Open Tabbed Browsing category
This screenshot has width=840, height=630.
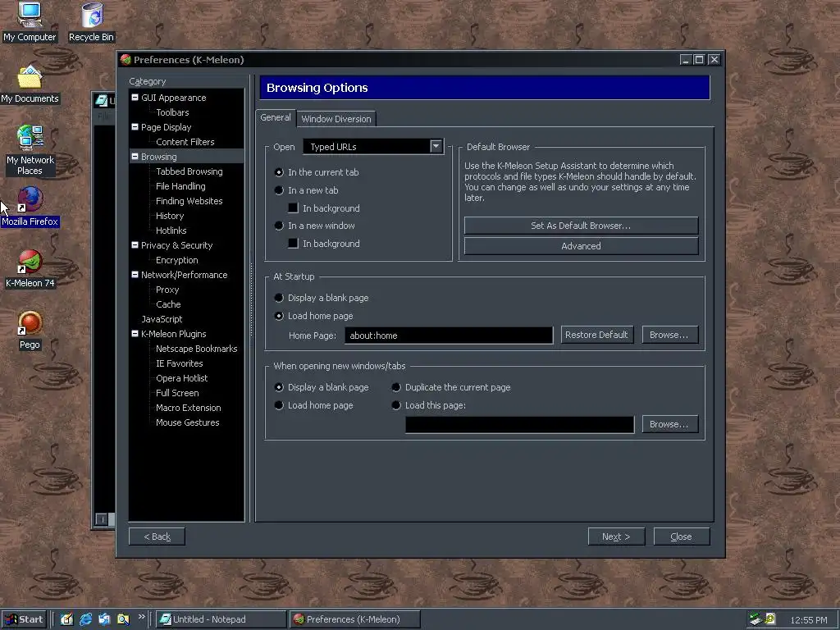[x=189, y=171]
